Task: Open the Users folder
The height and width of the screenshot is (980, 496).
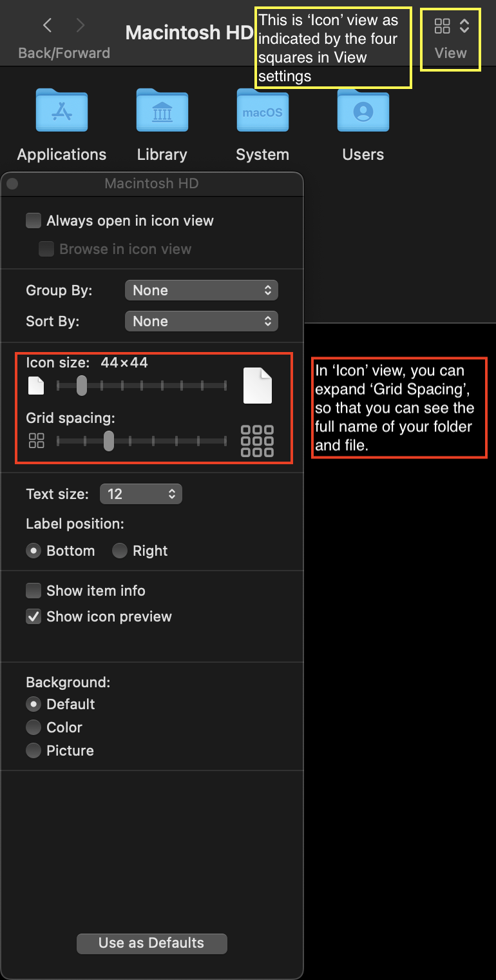Action: tap(363, 110)
